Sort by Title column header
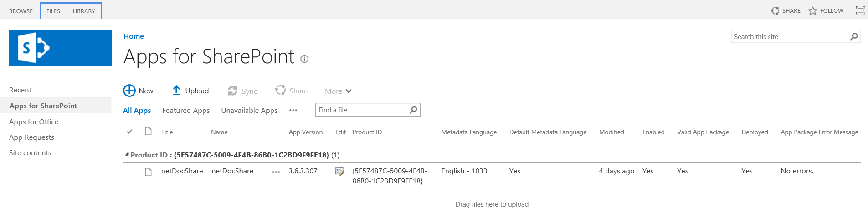Viewport: 868px width, 213px height. click(x=167, y=132)
